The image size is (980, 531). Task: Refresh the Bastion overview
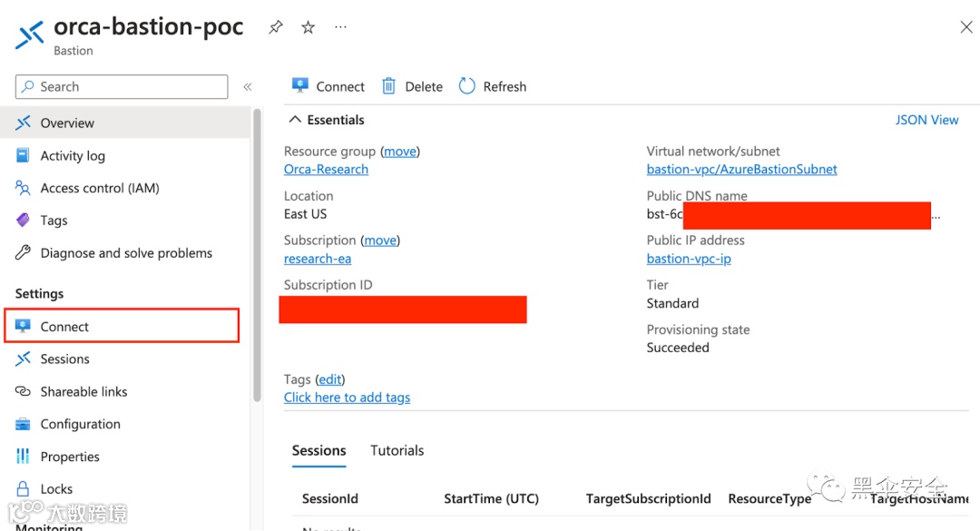[x=493, y=86]
